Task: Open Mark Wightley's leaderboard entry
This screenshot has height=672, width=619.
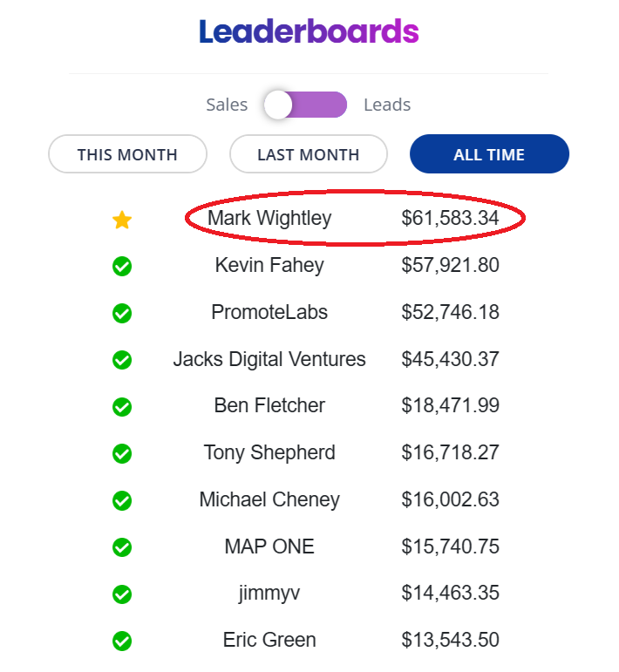Action: [269, 218]
